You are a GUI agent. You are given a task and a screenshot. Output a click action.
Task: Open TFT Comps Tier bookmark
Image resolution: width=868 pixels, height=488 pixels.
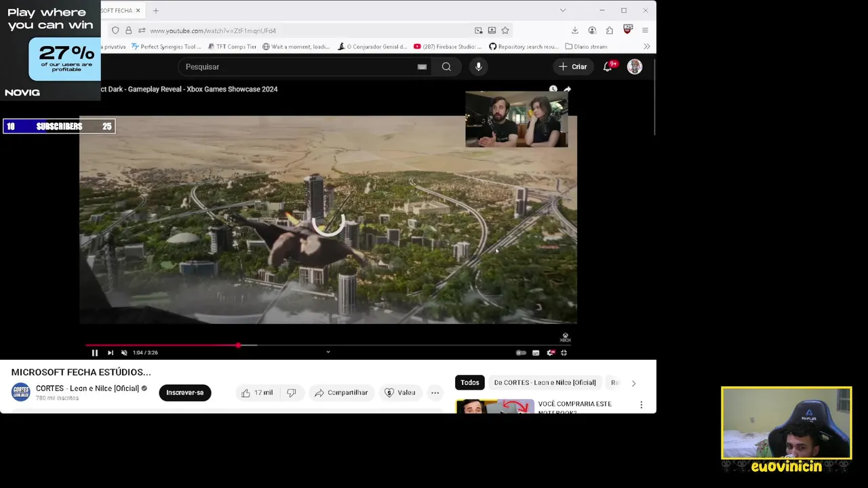pos(232,47)
